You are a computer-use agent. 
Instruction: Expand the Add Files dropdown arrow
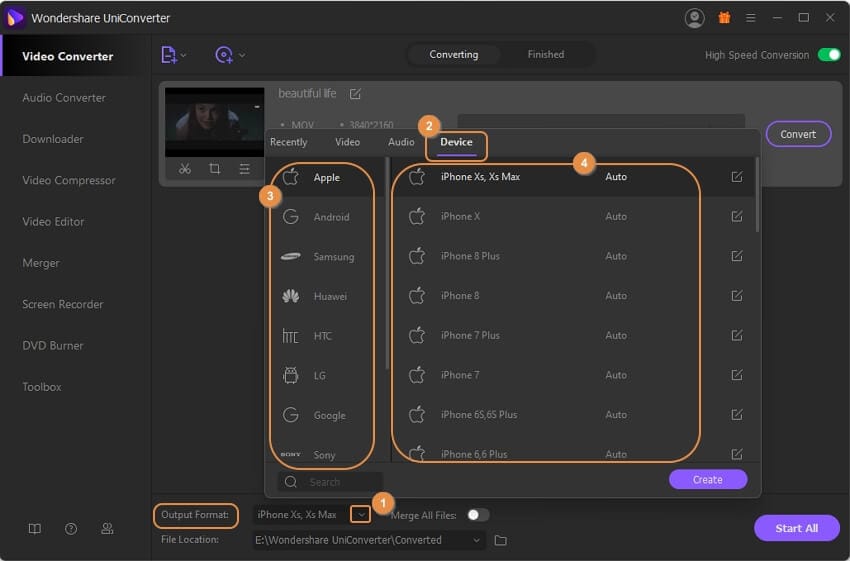(x=183, y=55)
